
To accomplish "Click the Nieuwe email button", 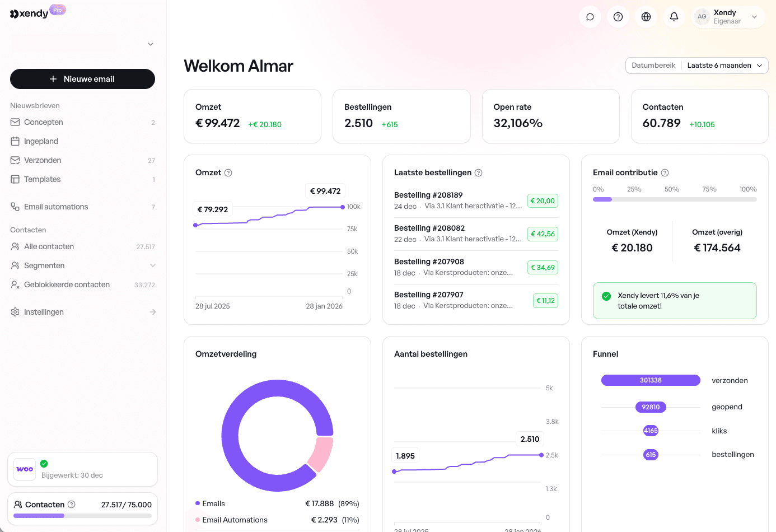I will (x=82, y=79).
